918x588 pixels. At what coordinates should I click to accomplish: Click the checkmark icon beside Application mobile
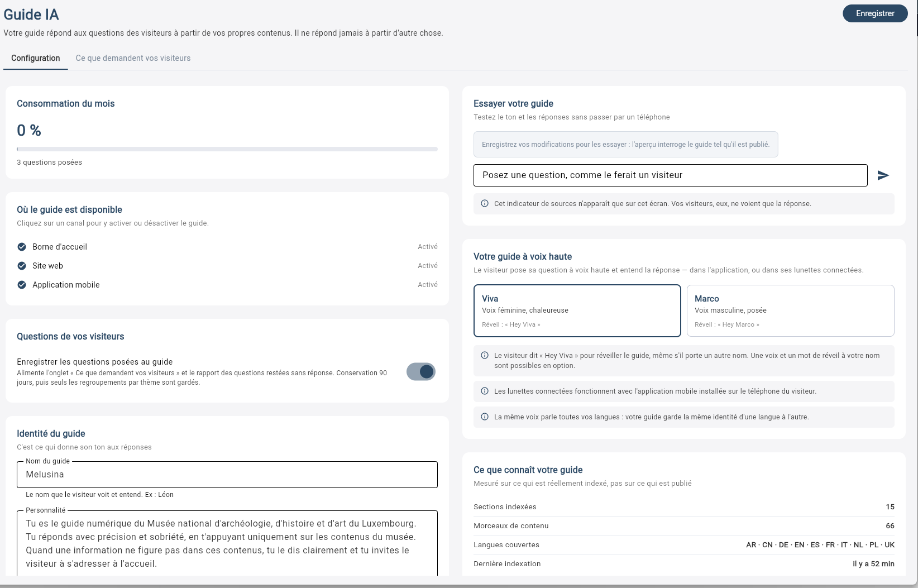point(22,285)
